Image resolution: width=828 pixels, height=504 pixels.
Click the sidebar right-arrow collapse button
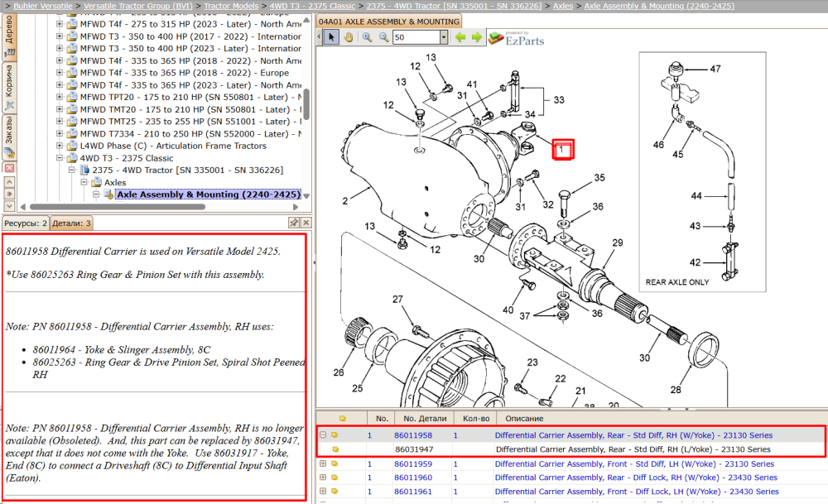click(9, 194)
